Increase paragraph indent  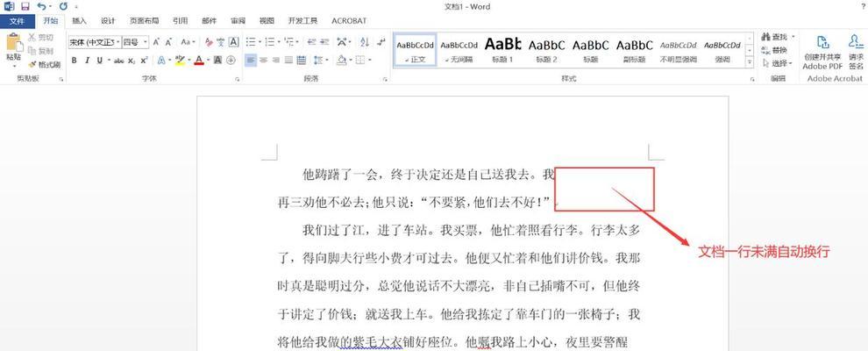coord(324,42)
